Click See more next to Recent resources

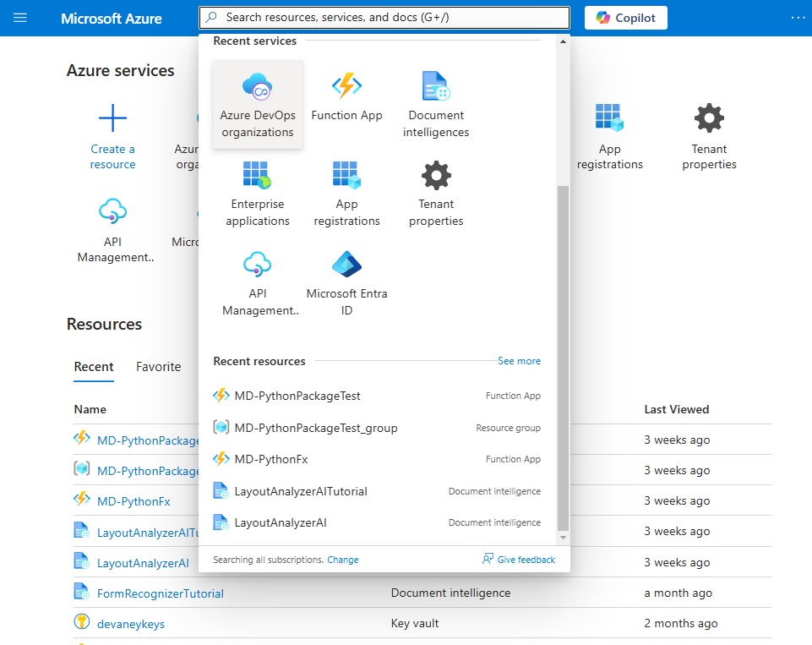click(x=519, y=361)
